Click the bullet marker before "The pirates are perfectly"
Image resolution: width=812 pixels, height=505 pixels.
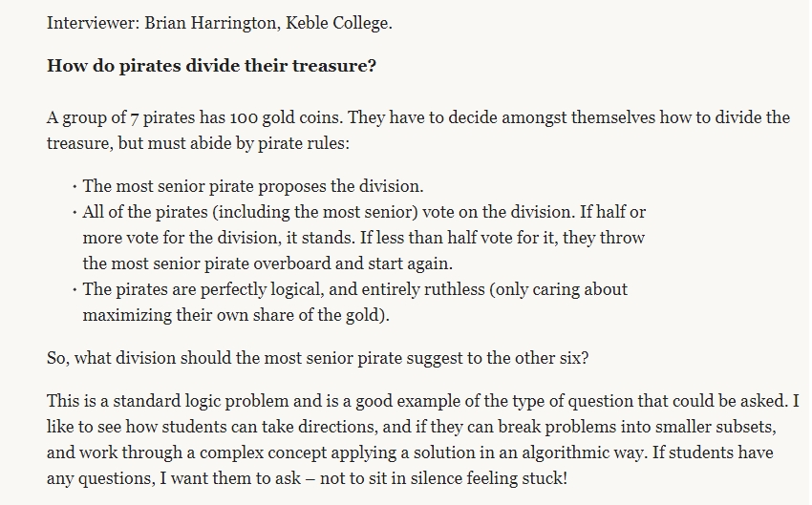click(74, 290)
